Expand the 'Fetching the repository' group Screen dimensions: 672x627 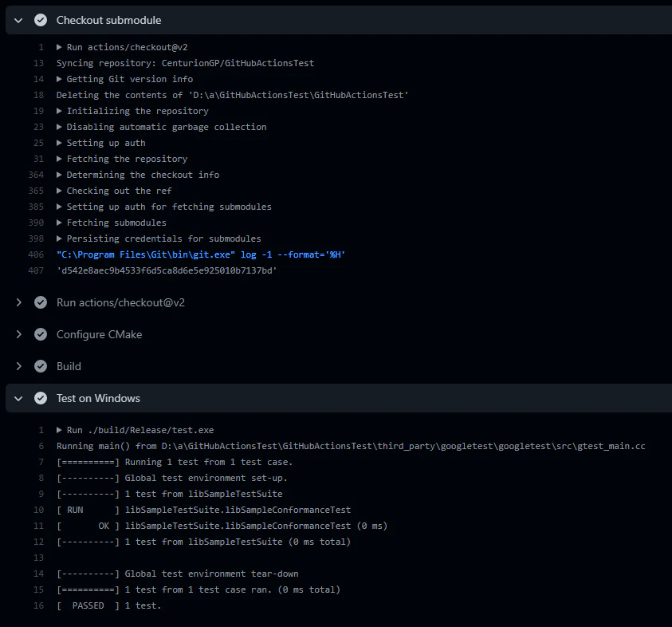click(59, 159)
